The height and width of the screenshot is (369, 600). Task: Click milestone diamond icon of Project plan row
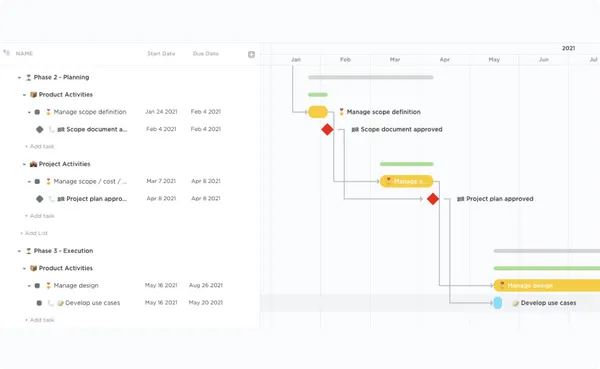[x=39, y=199]
